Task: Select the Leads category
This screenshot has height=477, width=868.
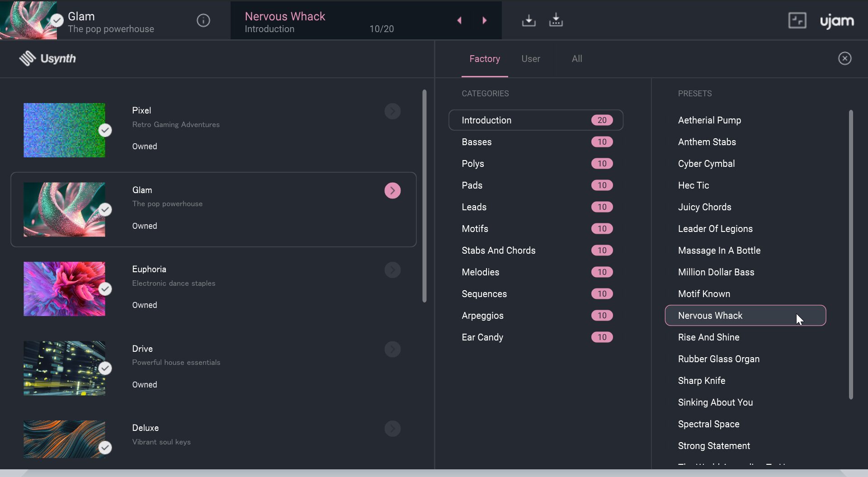Action: [536, 207]
